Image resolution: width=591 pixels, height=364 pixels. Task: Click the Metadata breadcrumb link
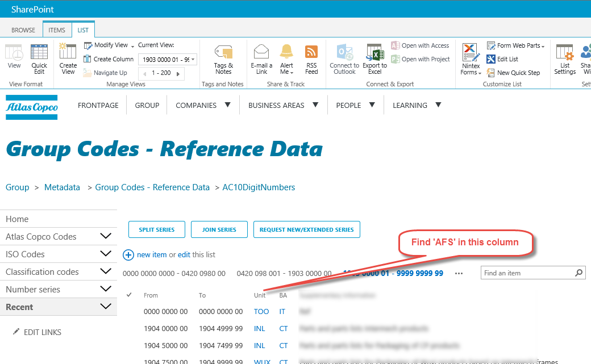tap(62, 187)
